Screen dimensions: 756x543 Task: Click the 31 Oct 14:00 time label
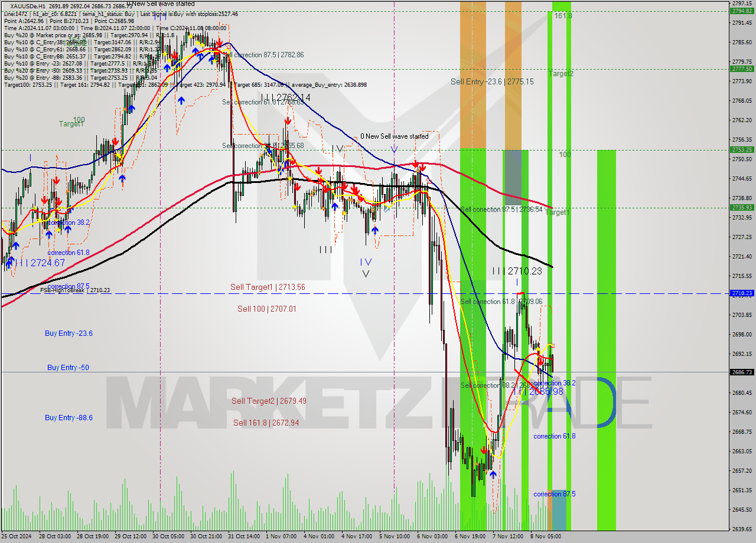pyautogui.click(x=244, y=537)
